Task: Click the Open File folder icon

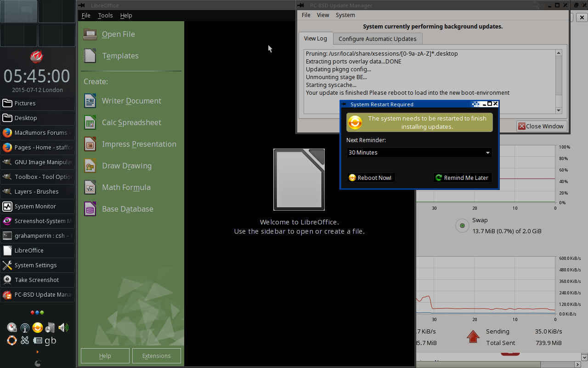Action: pyautogui.click(x=90, y=34)
